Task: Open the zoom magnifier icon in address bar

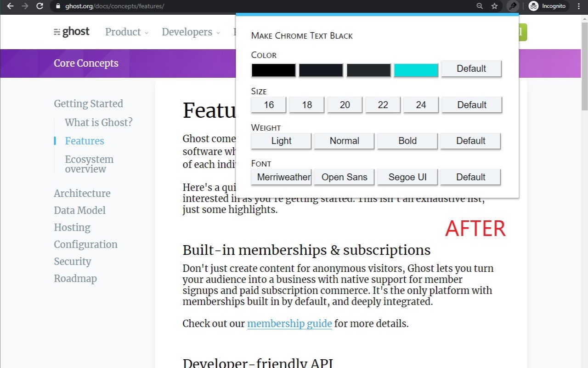Action: pyautogui.click(x=480, y=6)
